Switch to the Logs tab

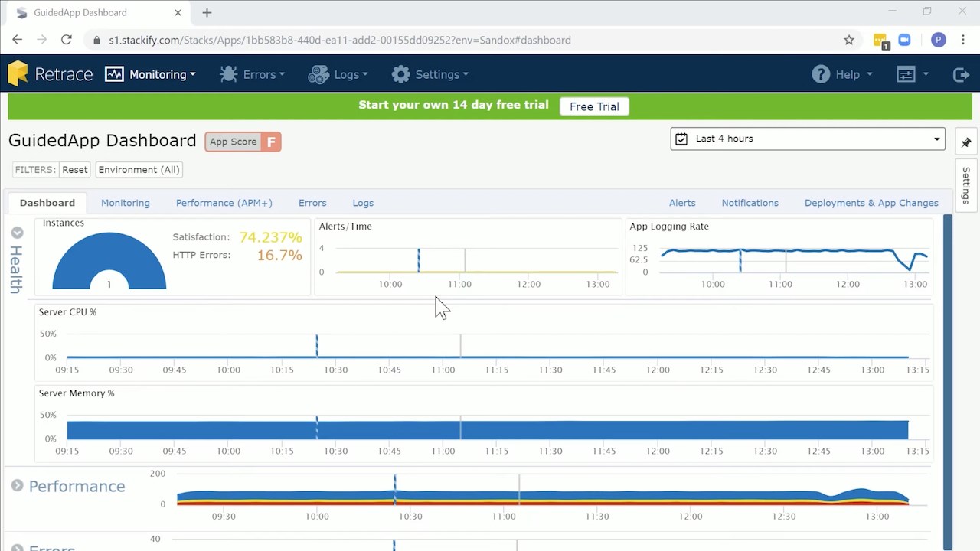(x=363, y=203)
